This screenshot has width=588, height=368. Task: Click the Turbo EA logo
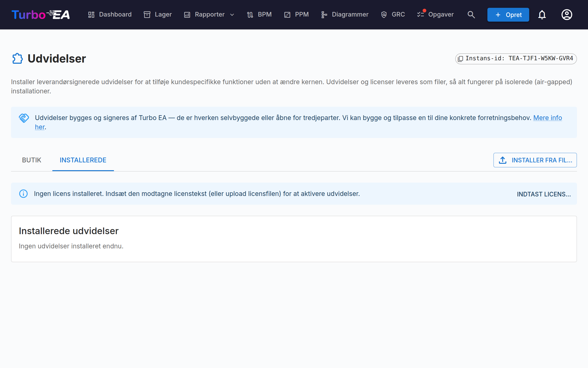[x=41, y=14]
